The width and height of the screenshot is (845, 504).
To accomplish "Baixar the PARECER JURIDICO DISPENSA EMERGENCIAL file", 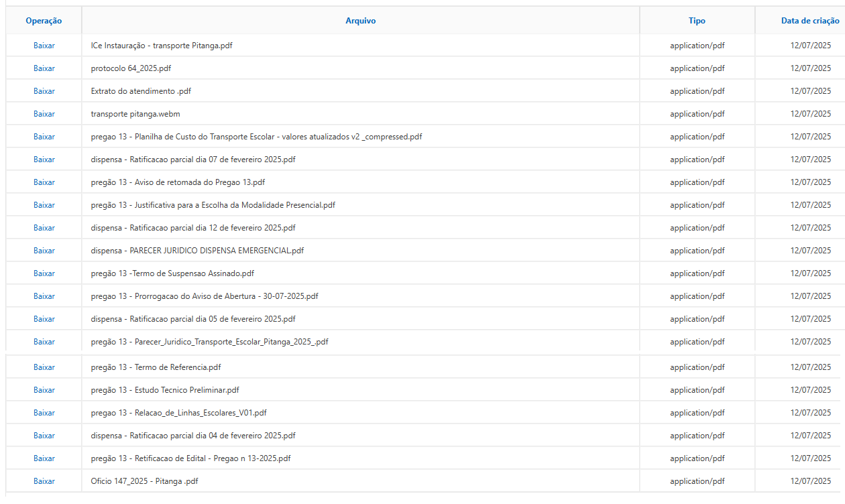I will click(44, 251).
